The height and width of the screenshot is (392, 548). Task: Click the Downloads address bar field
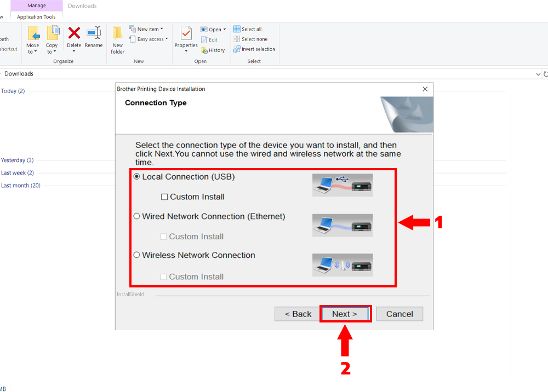point(267,74)
